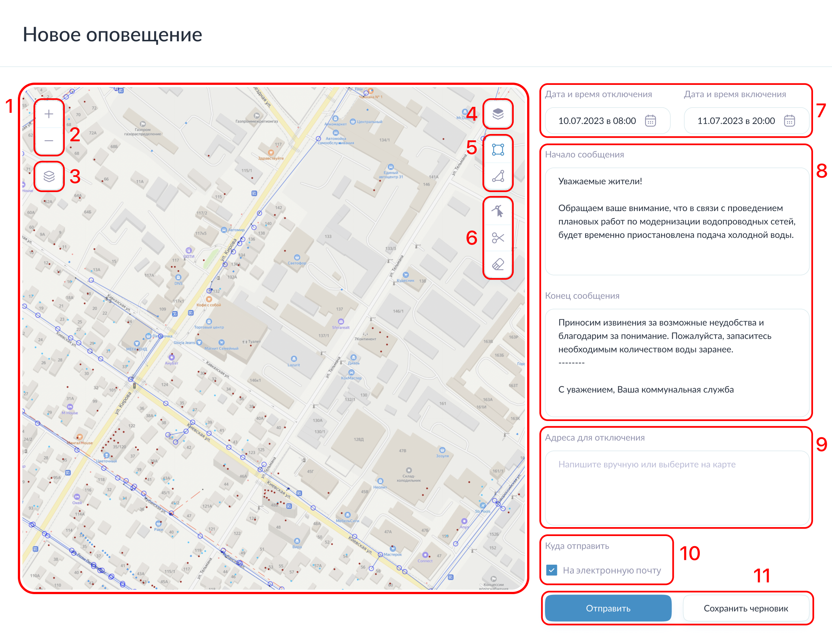
Task: Zoom in the map with plus button
Action: pyautogui.click(x=49, y=114)
